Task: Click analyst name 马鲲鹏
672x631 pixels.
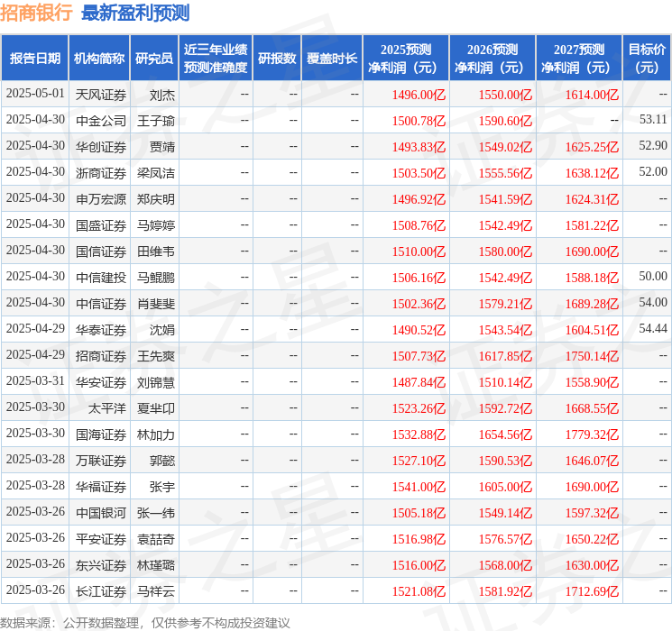Action: tap(156, 277)
